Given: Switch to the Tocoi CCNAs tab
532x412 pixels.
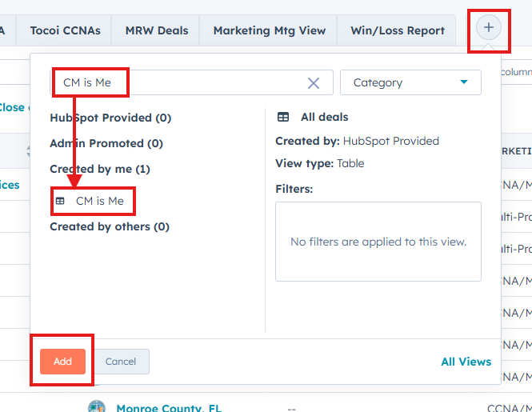Looking at the screenshot, I should 66,30.
